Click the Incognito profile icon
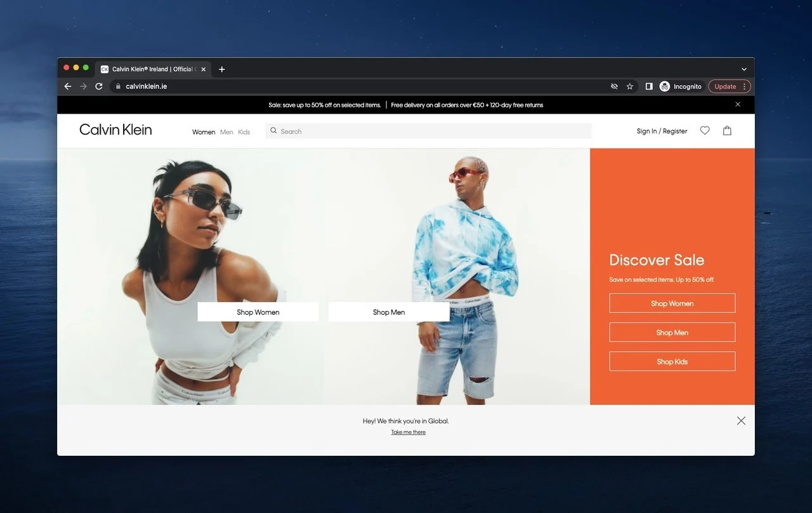 tap(665, 86)
